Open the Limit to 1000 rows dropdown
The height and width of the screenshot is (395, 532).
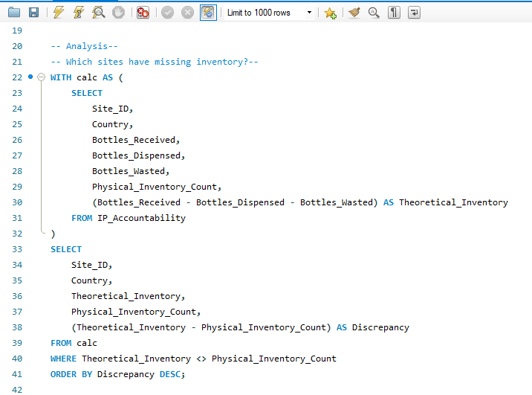(270, 13)
